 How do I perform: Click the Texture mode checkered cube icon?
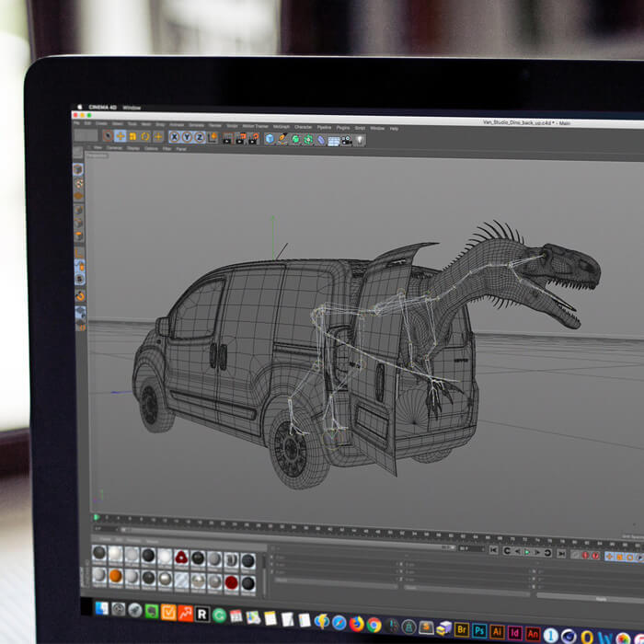pyautogui.click(x=79, y=183)
